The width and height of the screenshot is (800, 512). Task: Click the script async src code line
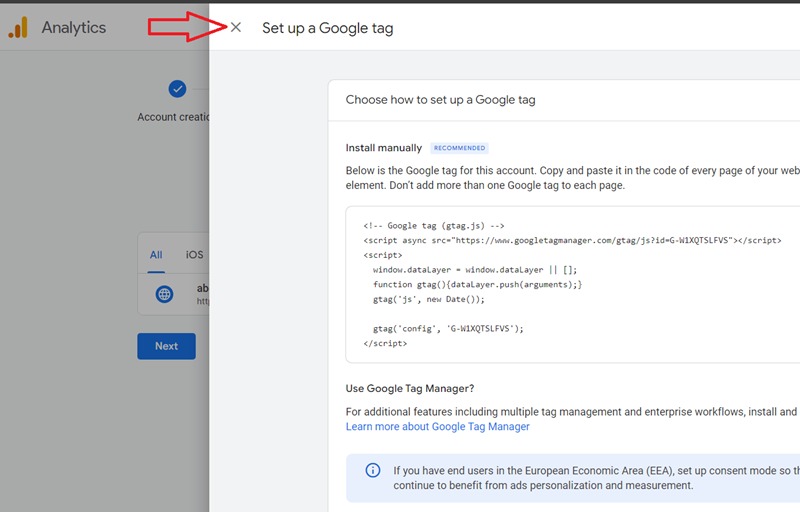pos(572,240)
